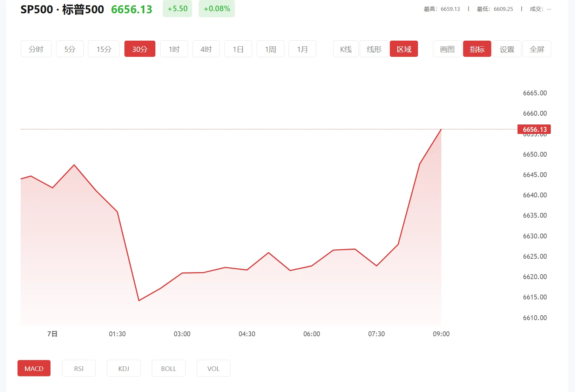Viewport: 575px width, 392px height.
Task: Open the 指标 indicators panel
Action: [477, 49]
